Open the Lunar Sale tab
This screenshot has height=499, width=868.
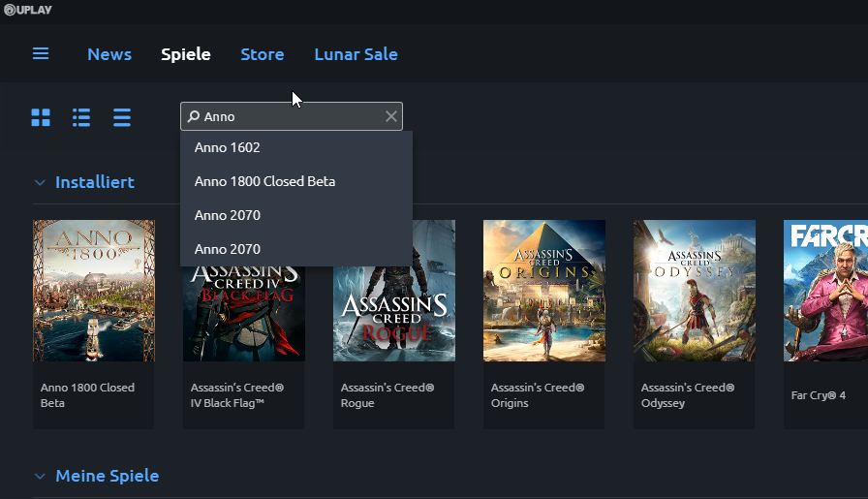point(356,54)
